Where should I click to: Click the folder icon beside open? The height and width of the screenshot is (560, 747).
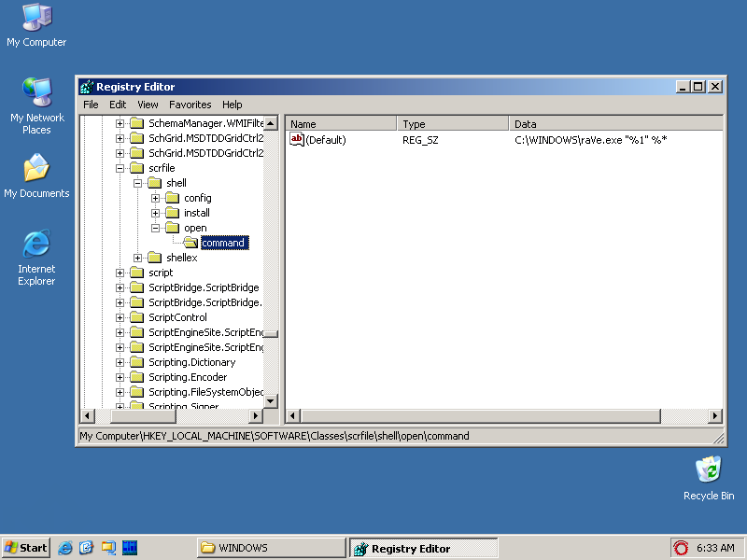click(173, 228)
